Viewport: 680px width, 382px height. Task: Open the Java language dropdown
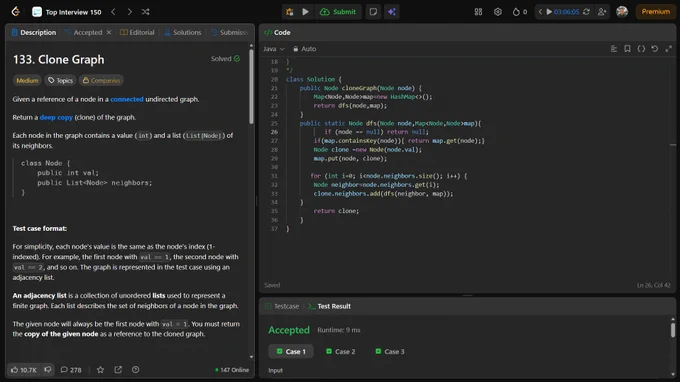pos(274,49)
